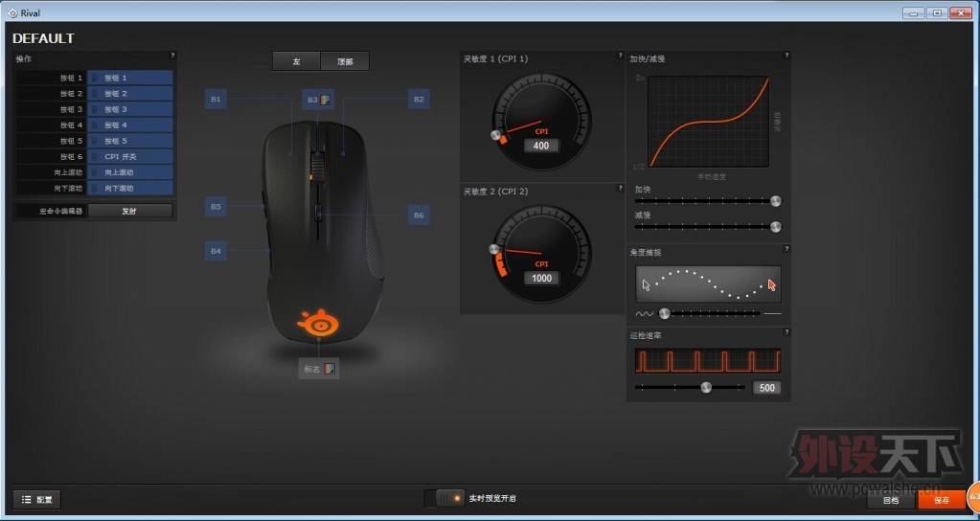Click the DEFAULT profile title
This screenshot has width=980, height=521.
click(43, 38)
